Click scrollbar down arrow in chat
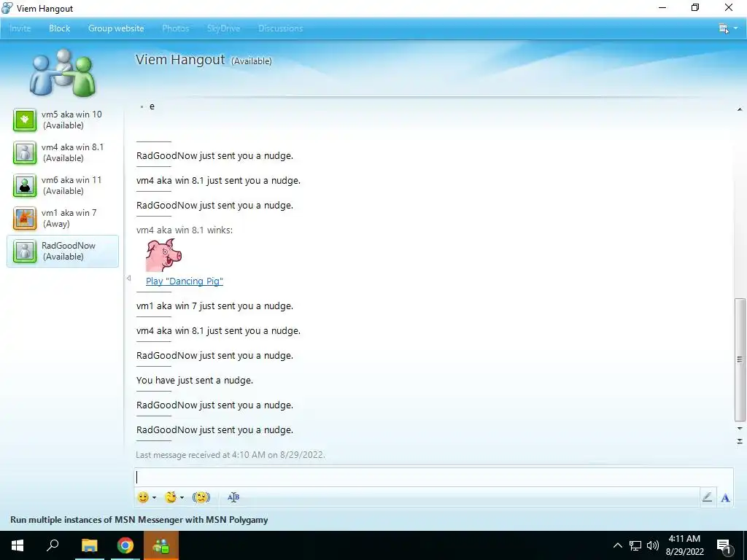The width and height of the screenshot is (747, 560). coord(740,429)
